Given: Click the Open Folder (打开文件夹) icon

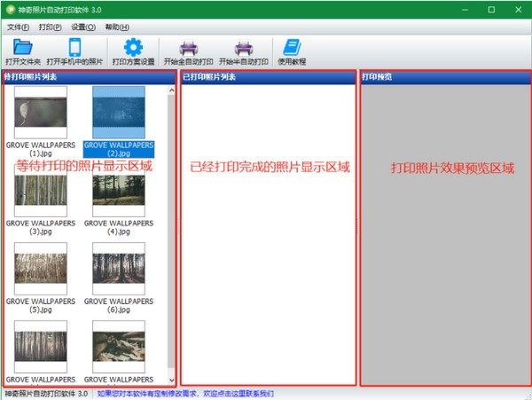Looking at the screenshot, I should point(23,47).
